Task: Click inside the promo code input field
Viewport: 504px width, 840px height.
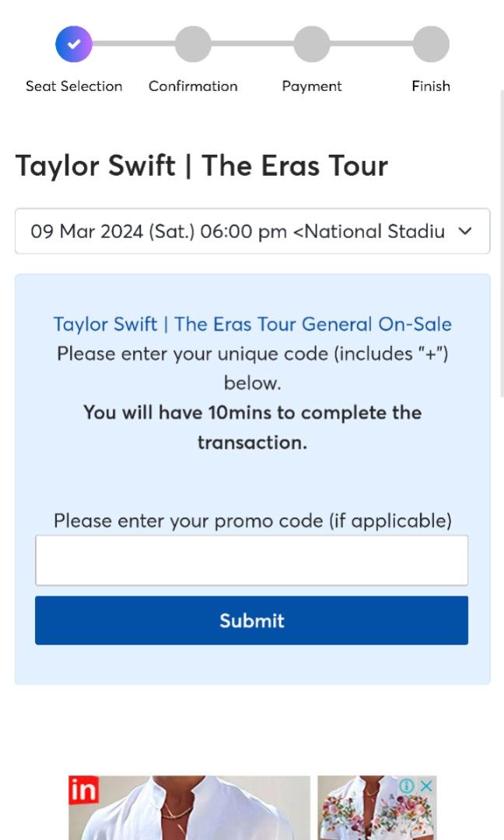Action: [252, 559]
